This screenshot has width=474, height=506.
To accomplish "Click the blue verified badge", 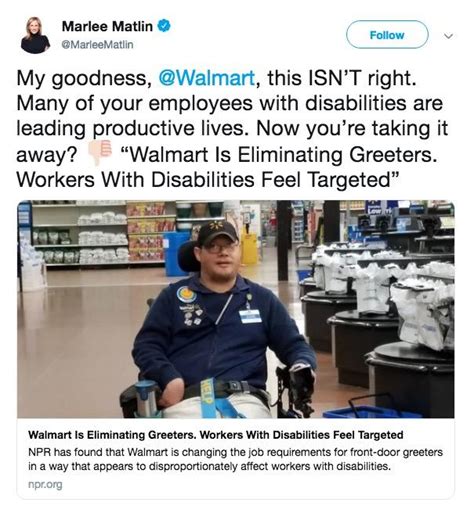I will 164,26.
